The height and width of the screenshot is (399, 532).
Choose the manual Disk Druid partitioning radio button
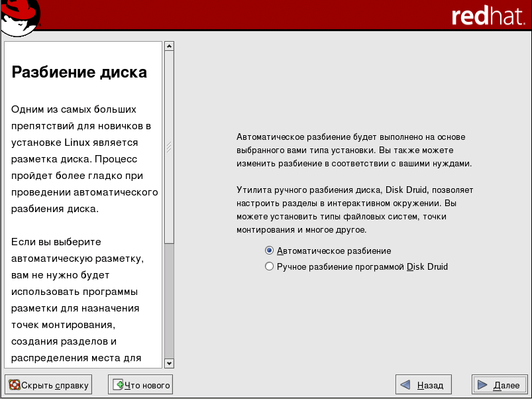269,267
